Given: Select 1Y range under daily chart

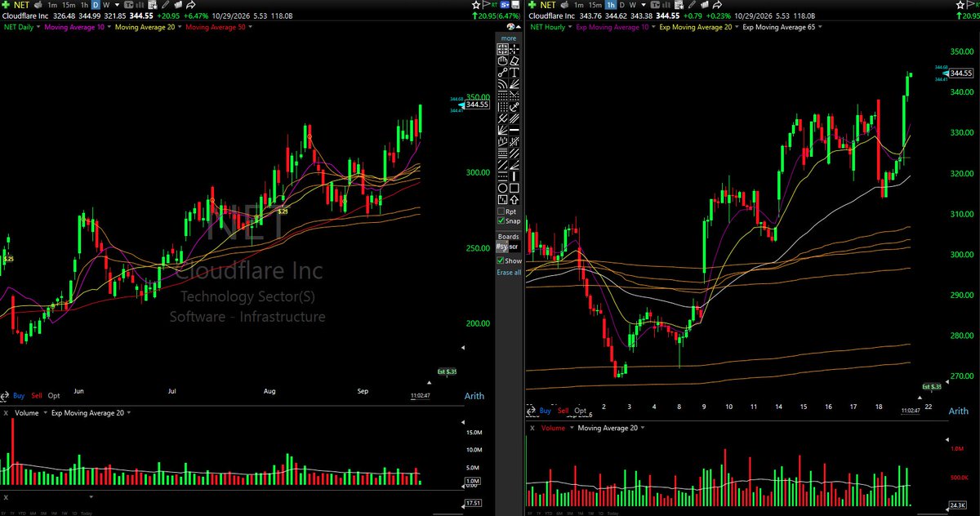Looking at the screenshot, I should [12, 514].
